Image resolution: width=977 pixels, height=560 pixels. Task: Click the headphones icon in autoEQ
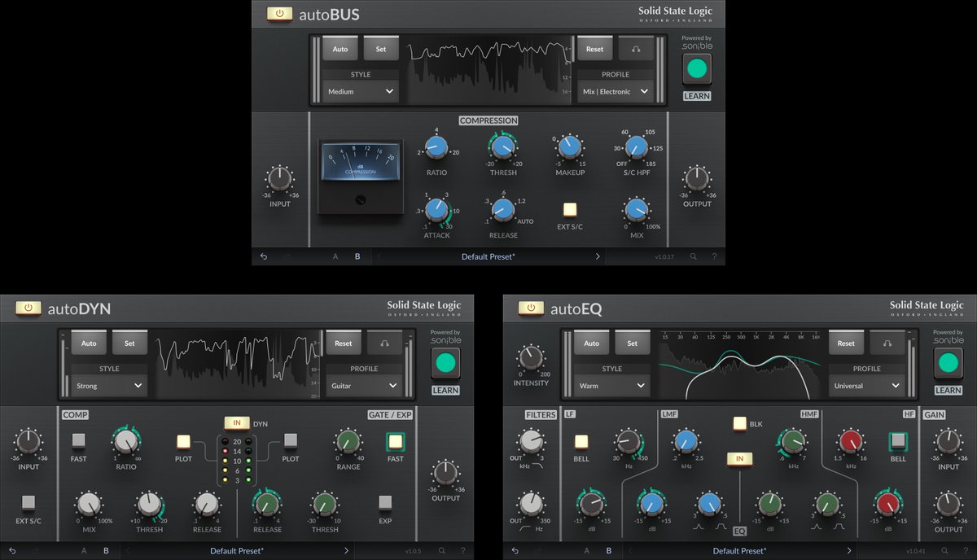(x=887, y=343)
